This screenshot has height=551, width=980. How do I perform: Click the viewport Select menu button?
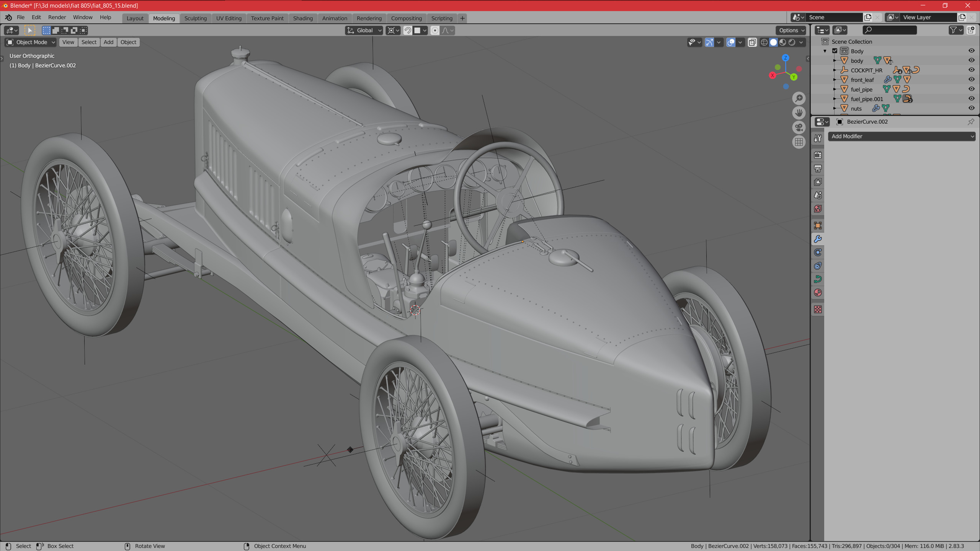point(89,42)
